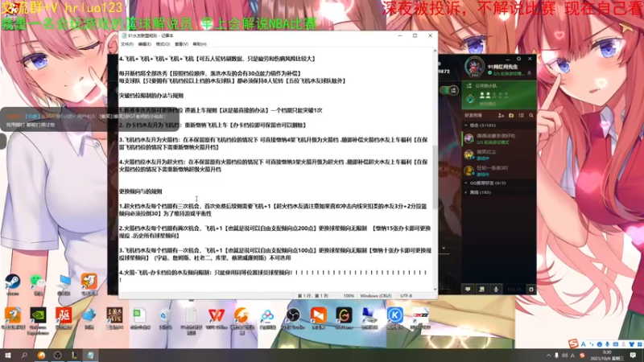
Task: Click inside the Notepad text area
Action: (x=275, y=171)
